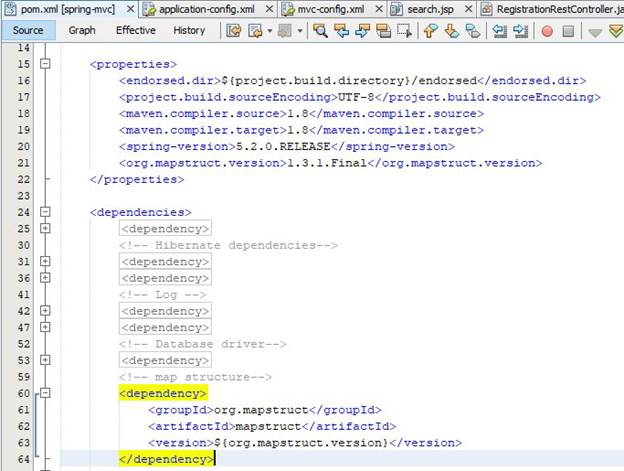Expand the folded dependency on line 47
This screenshot has height=471, width=624.
point(45,327)
